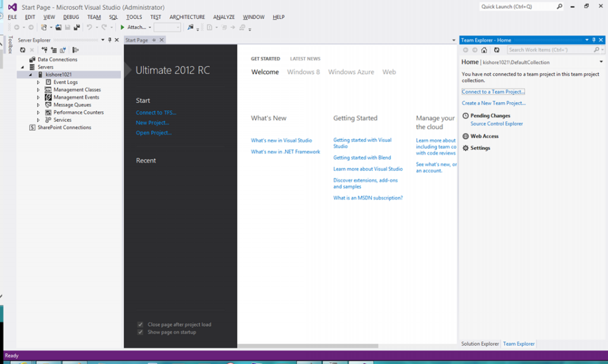Switch to Solution Explorer tab
Image resolution: width=608 pixels, height=364 pixels.
[x=479, y=344]
